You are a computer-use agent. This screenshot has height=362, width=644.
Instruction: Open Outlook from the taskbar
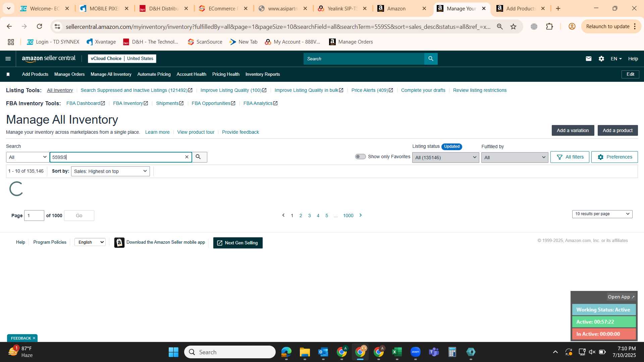(x=323, y=352)
